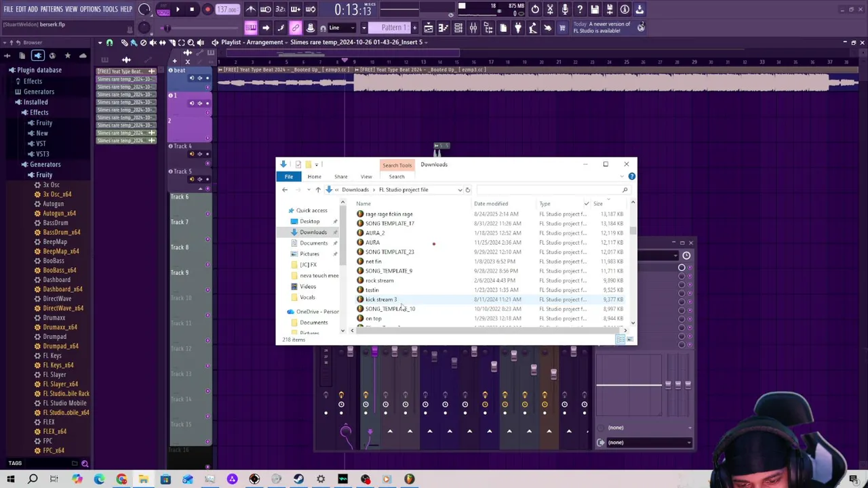Open the HELP menu in FL Studio
The height and width of the screenshot is (488, 868).
(126, 9)
